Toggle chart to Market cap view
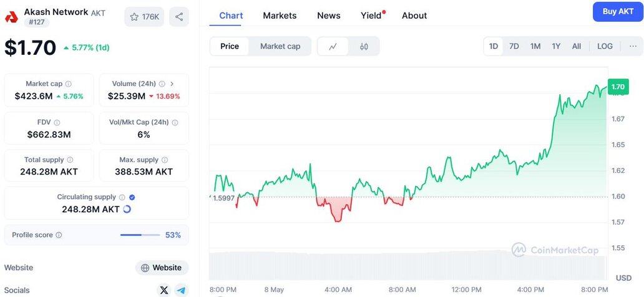This screenshot has height=297, width=644. click(280, 46)
